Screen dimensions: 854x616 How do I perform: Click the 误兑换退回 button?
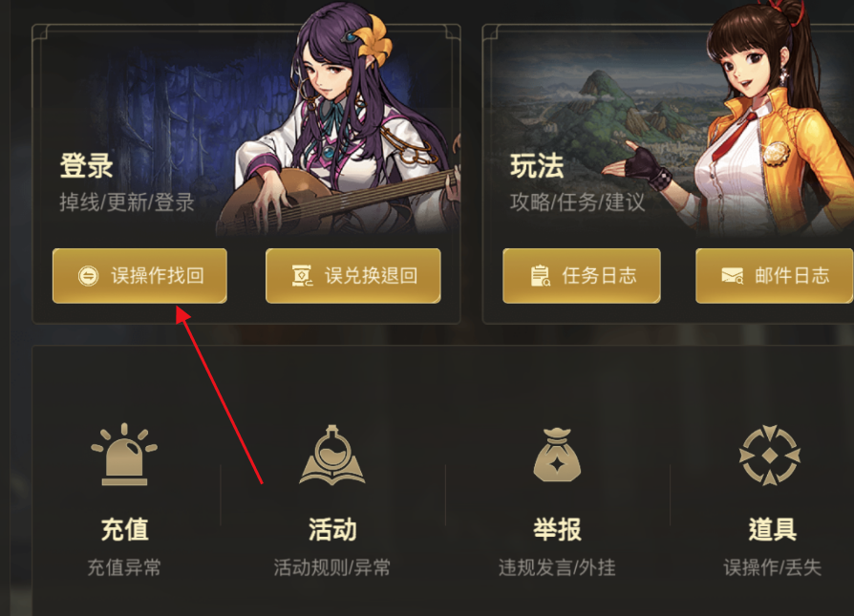(x=352, y=276)
